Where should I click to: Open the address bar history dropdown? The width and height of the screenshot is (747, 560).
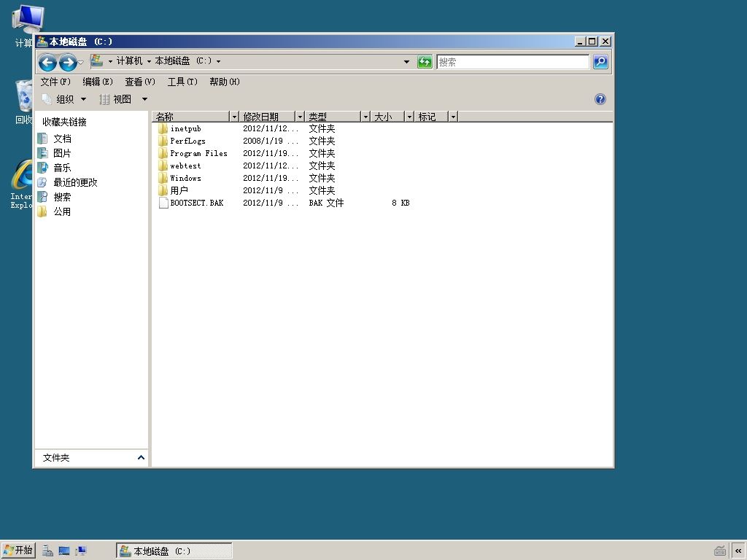pos(406,61)
